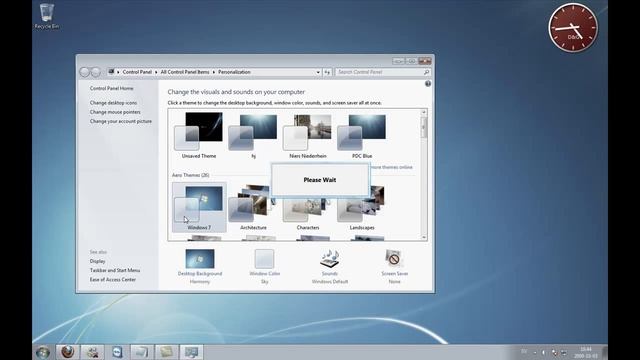Click the analog clock desktop gadget
The height and width of the screenshot is (360, 640).
573,28
